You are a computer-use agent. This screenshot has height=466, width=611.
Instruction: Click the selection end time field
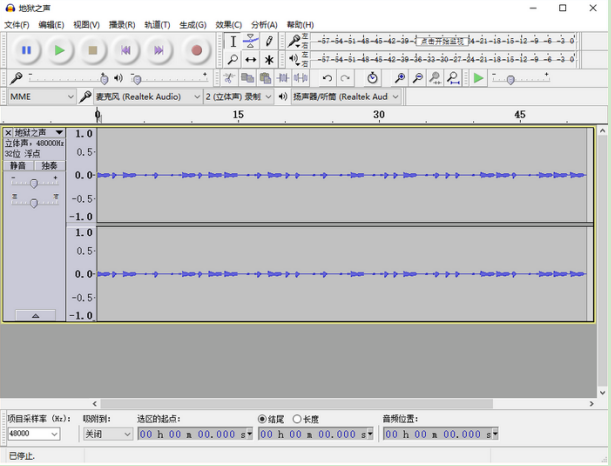click(316, 434)
